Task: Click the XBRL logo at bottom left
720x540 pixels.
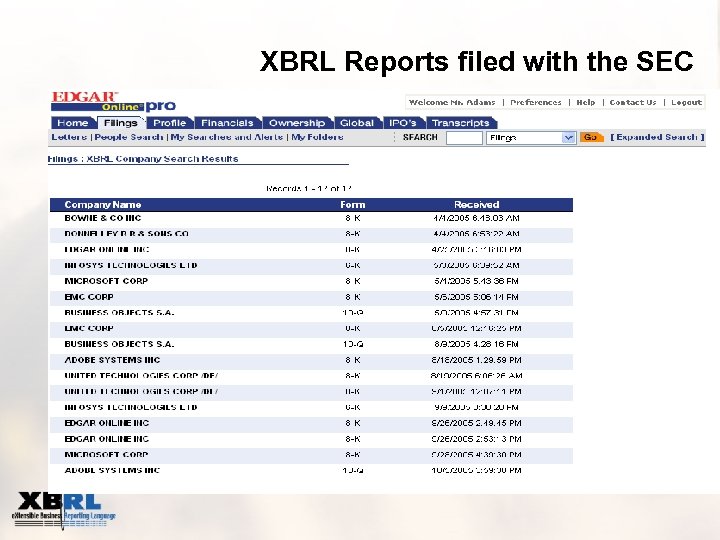Action: pyautogui.click(x=64, y=510)
